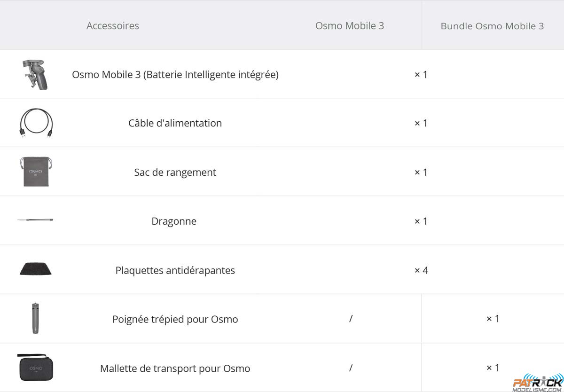Click the × 4 quantity for pads
The height and width of the screenshot is (392, 564).
[x=421, y=270]
